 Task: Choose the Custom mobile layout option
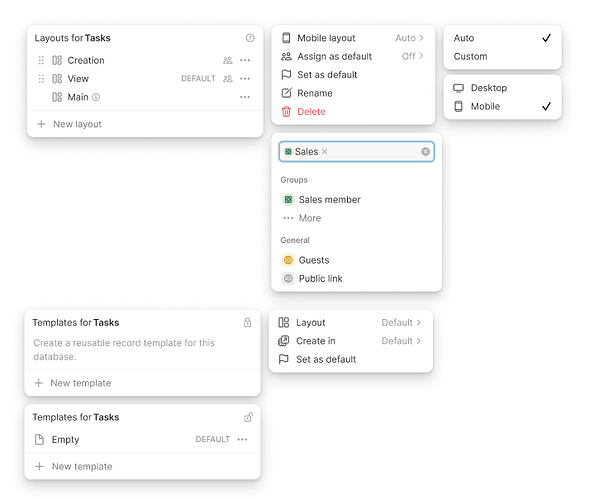pyautogui.click(x=503, y=56)
